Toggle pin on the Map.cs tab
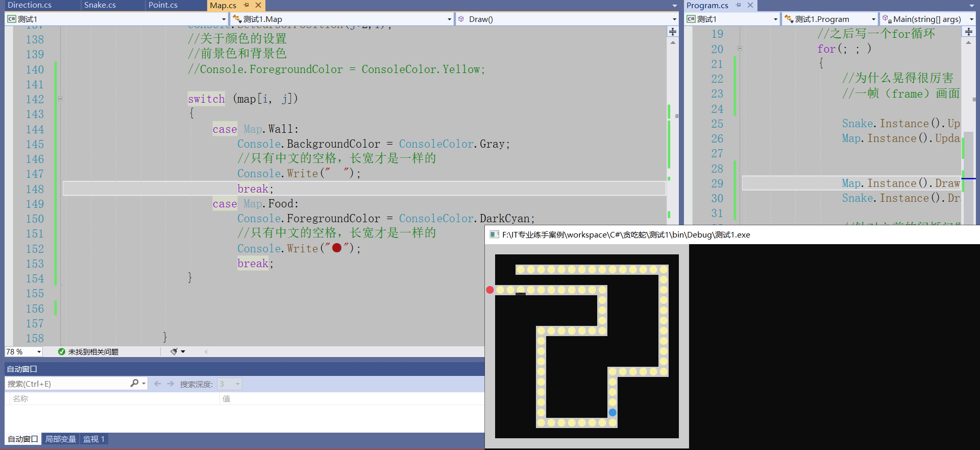980x450 pixels. pyautogui.click(x=247, y=5)
